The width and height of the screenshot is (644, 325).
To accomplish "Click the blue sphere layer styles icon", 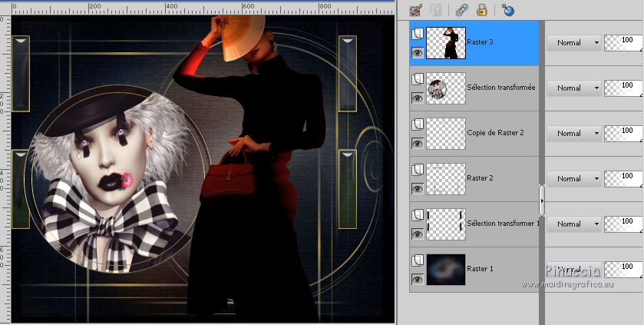I will click(x=507, y=10).
